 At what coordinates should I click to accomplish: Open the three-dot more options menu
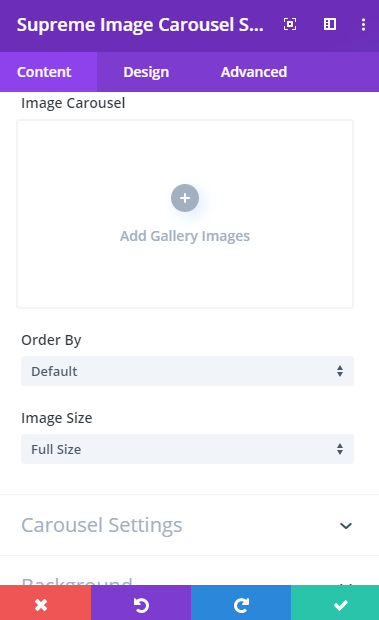coord(363,25)
